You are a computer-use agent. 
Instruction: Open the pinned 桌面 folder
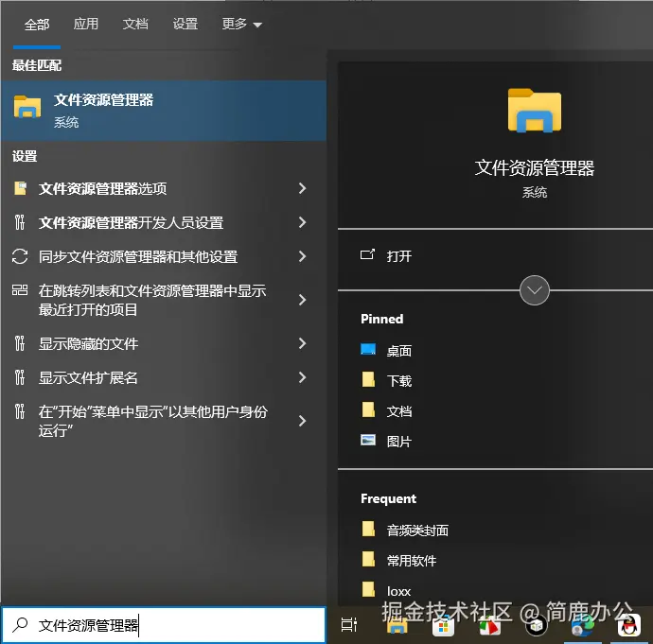[x=398, y=351]
